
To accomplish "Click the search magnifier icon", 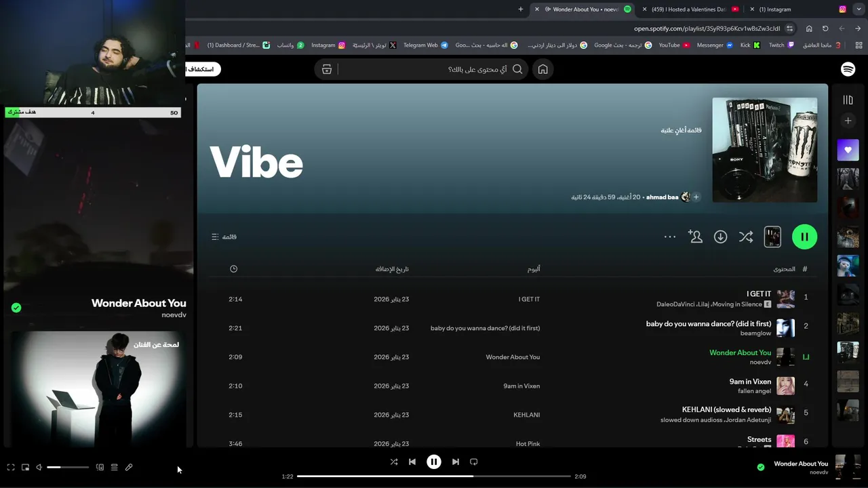I will tap(517, 69).
